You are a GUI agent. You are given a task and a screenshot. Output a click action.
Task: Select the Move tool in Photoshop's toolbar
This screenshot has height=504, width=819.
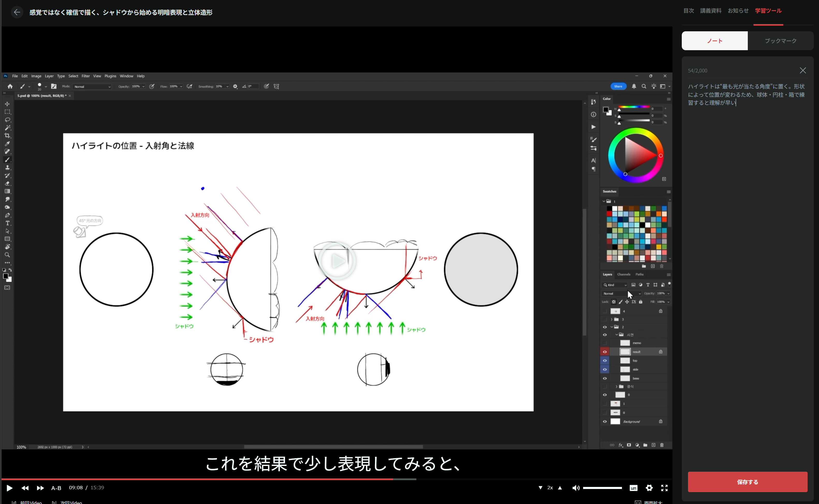click(7, 104)
